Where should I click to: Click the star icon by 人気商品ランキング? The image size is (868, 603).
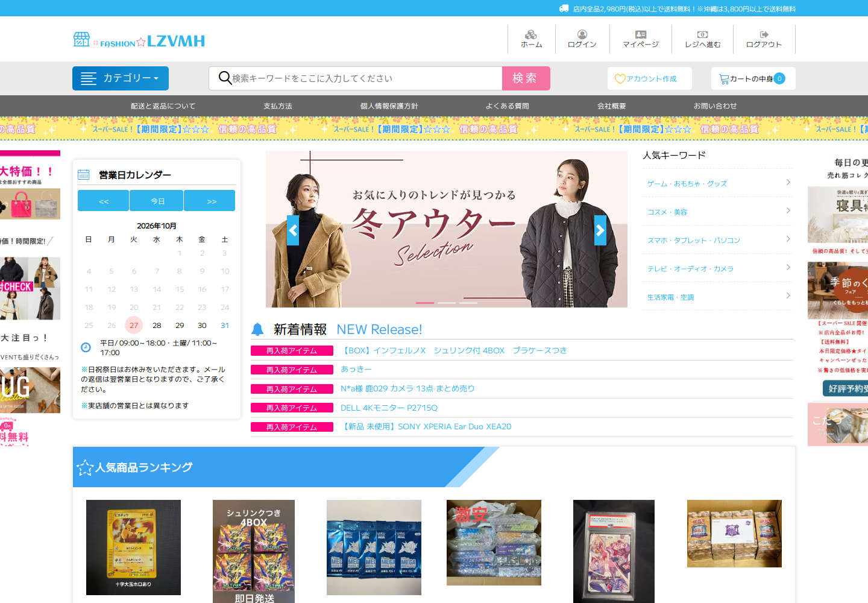pos(85,467)
